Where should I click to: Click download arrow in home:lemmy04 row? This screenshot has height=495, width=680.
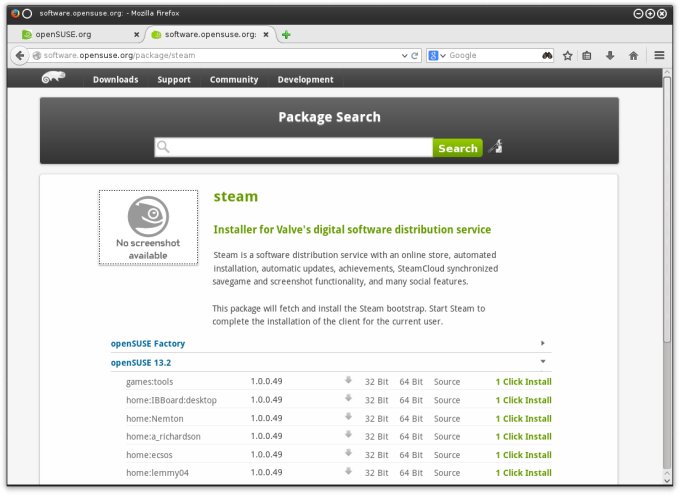[348, 471]
